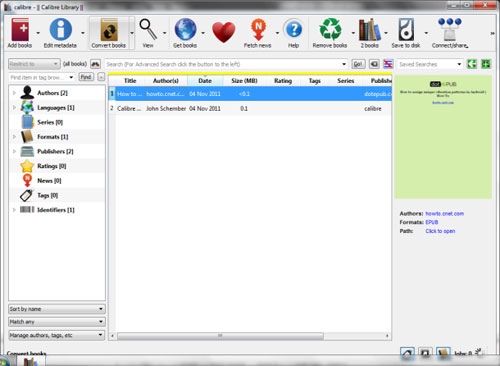Open the Sort by name dropdown
Image resolution: width=500 pixels, height=366 pixels.
57,309
